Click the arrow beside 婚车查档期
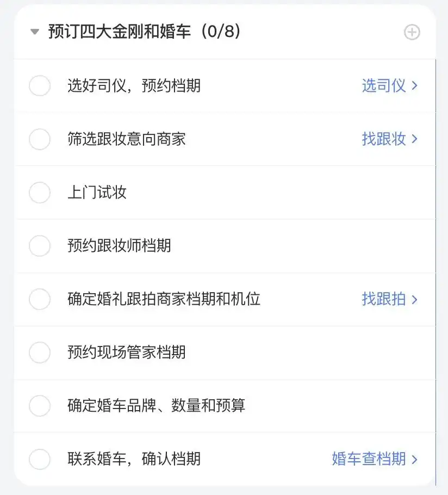Screen dimensions: 448x495 (x=414, y=459)
